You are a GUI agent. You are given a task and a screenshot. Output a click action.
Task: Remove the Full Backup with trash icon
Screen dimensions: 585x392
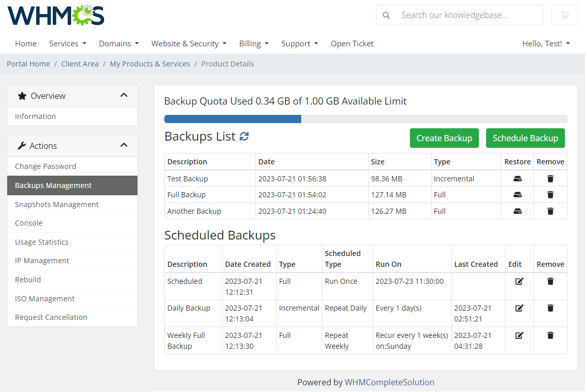[x=550, y=194]
